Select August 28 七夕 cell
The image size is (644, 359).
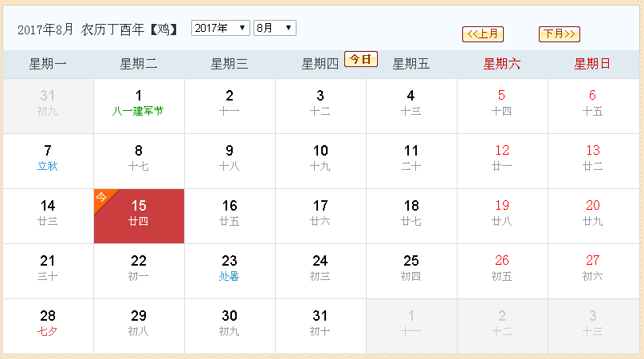point(48,326)
